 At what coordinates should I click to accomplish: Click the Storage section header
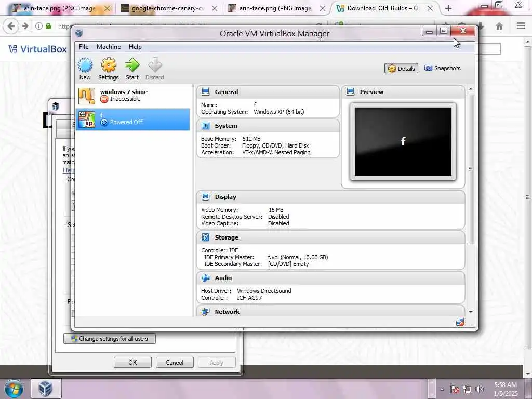tap(330, 237)
